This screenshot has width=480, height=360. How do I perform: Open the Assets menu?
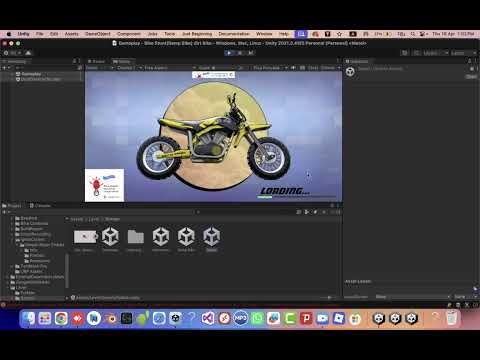click(71, 34)
